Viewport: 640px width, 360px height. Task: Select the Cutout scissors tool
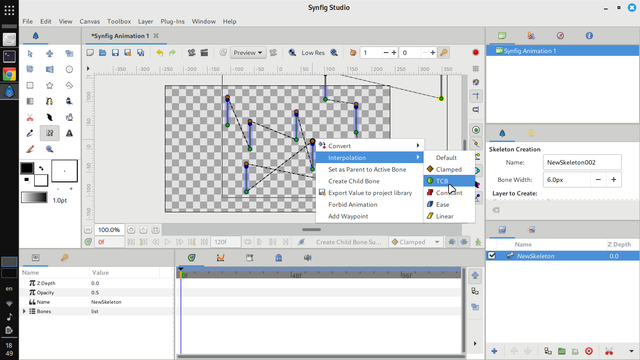click(x=30, y=118)
